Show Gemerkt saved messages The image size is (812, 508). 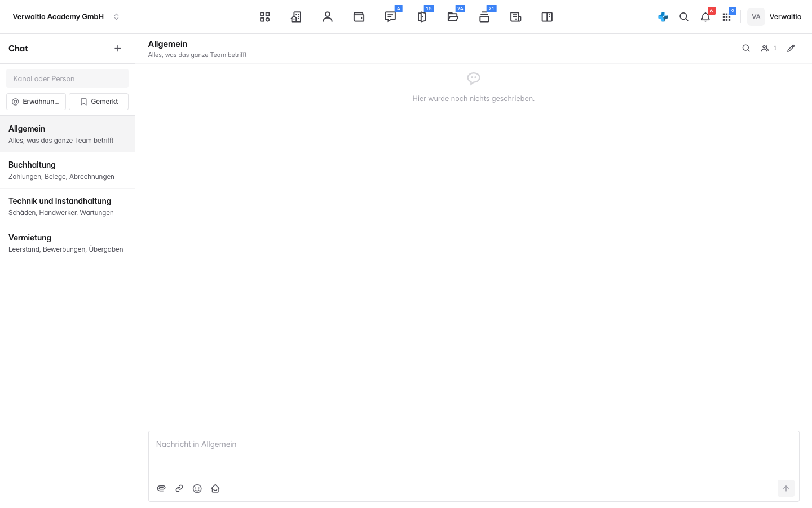[x=99, y=102]
